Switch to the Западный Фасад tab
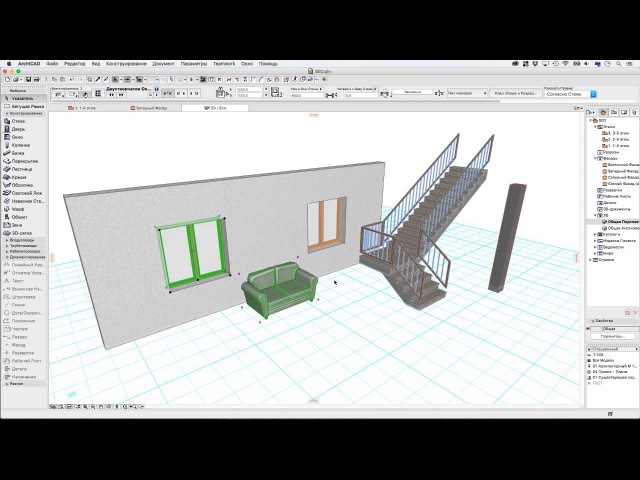This screenshot has height=480, width=640. 149,108
